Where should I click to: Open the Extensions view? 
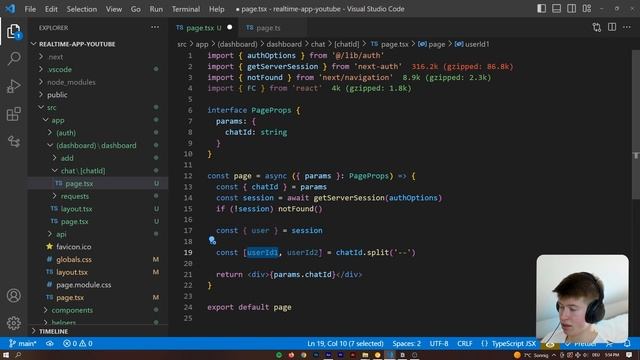(x=13, y=114)
